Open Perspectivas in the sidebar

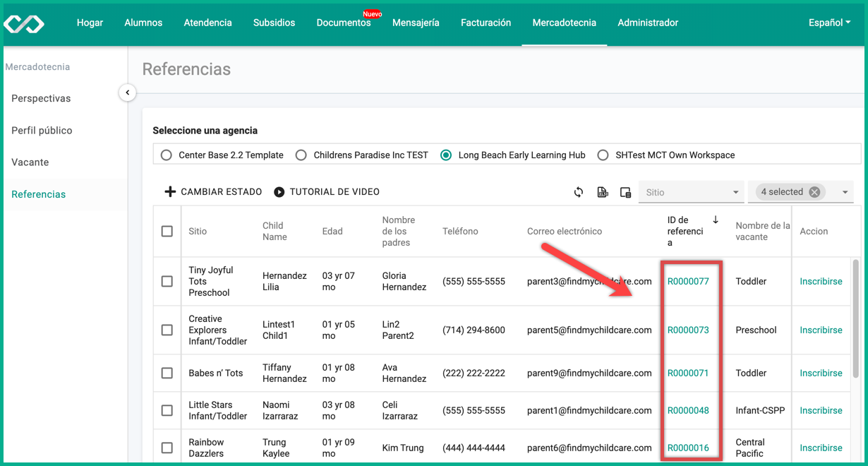click(41, 98)
